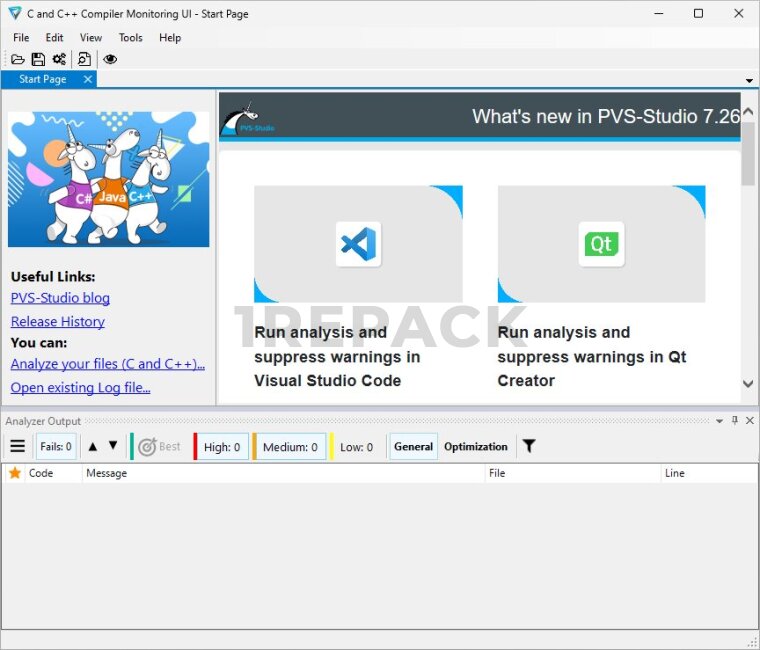Open the Tools menu

tap(130, 38)
